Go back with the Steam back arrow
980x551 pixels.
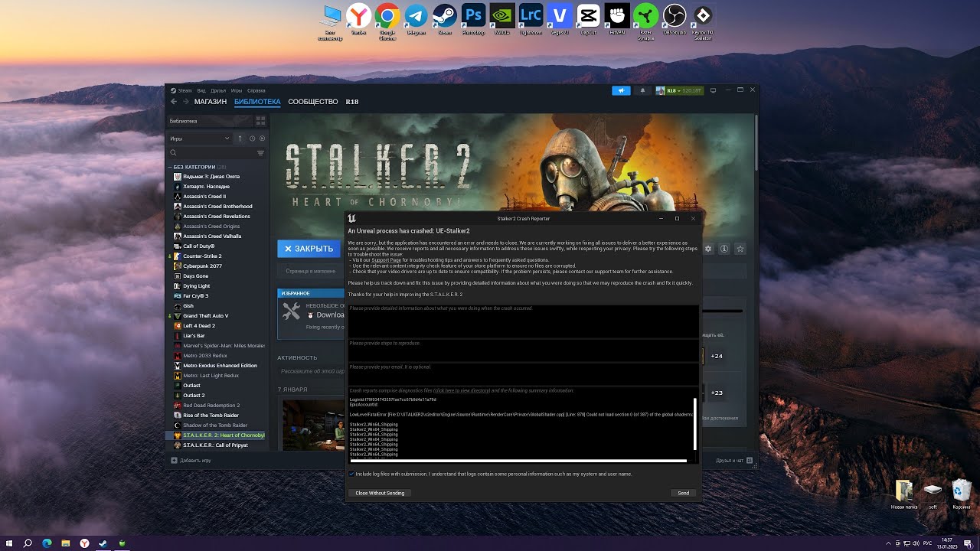click(174, 102)
